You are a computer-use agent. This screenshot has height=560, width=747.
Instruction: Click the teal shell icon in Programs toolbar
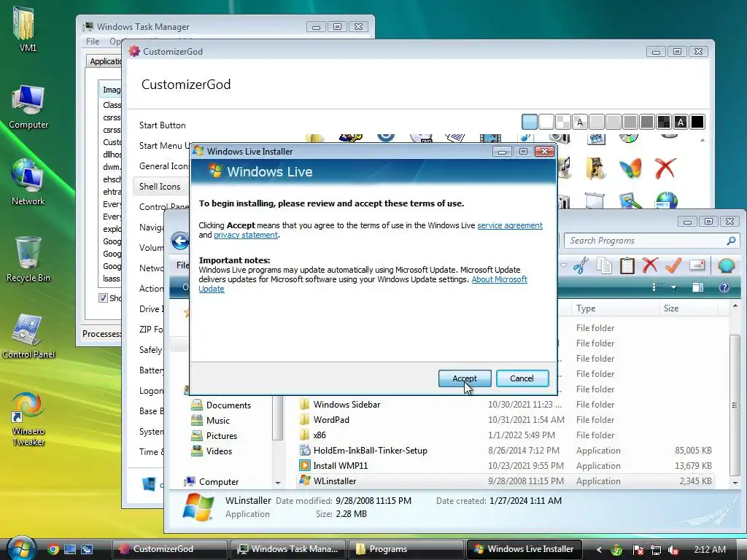(x=726, y=265)
